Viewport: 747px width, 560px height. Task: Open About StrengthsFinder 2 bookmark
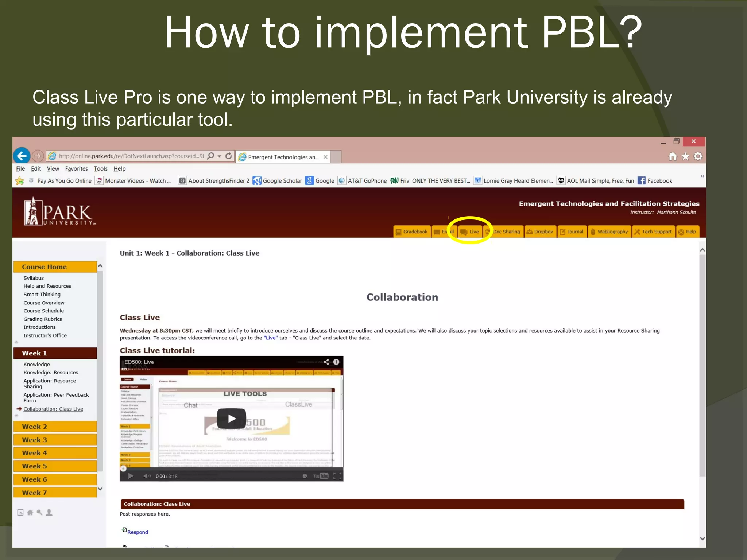coord(214,181)
